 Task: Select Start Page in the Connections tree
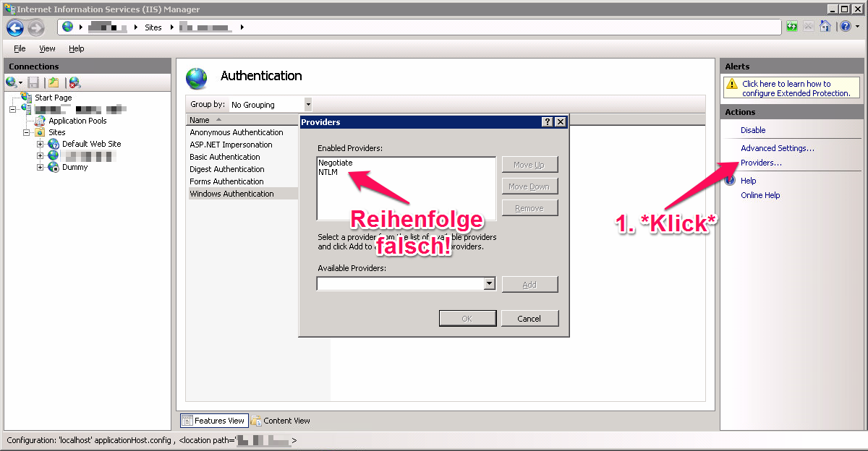(x=54, y=98)
